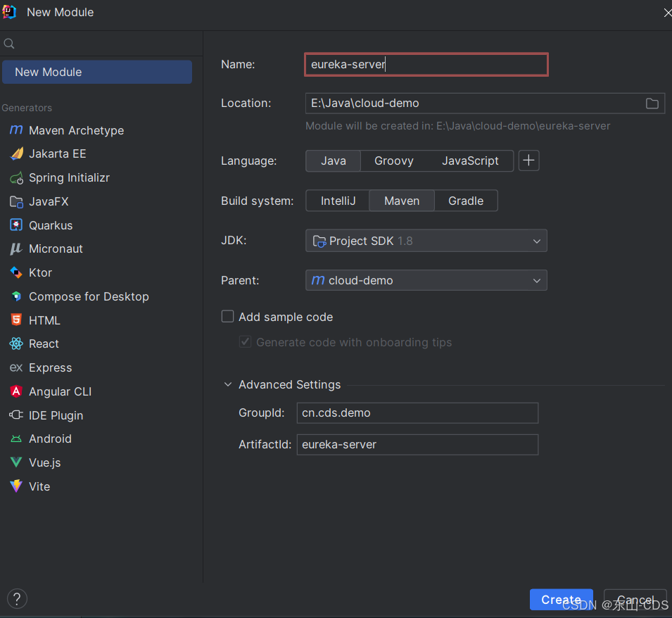
Task: Select Compose for Desktop generator label
Action: (x=89, y=296)
